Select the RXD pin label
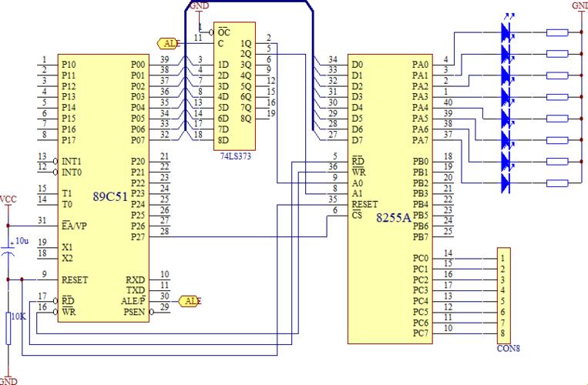This screenshot has width=588, height=385. (136, 280)
